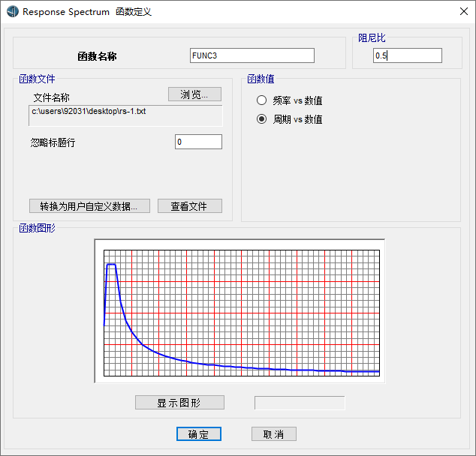The image size is (476, 456).
Task: Click the Response Spectrum app icon in title bar
Action: (x=12, y=12)
